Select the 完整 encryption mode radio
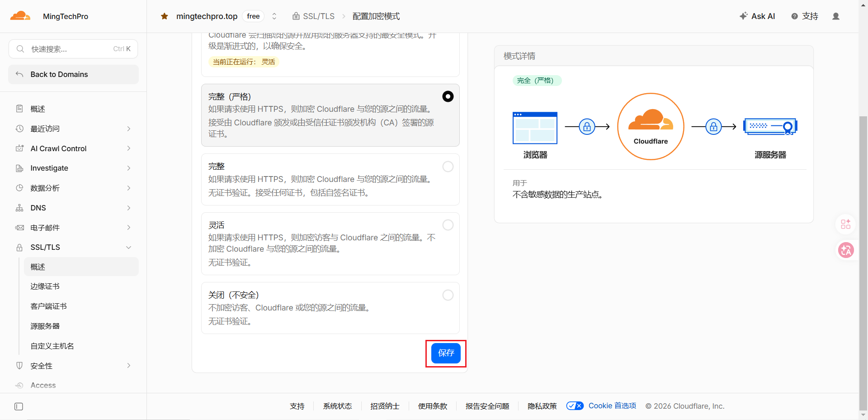 pos(448,167)
